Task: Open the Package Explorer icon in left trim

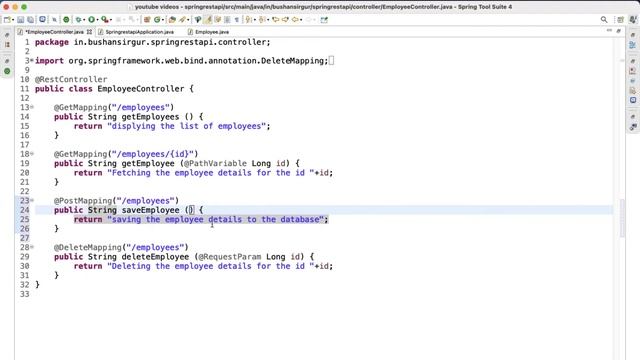Action: tap(7, 44)
